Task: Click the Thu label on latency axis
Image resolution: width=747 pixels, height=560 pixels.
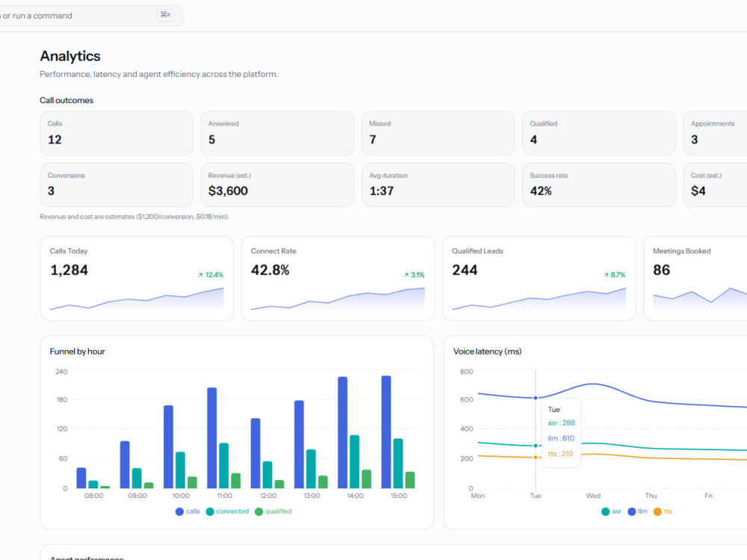Action: (x=651, y=496)
